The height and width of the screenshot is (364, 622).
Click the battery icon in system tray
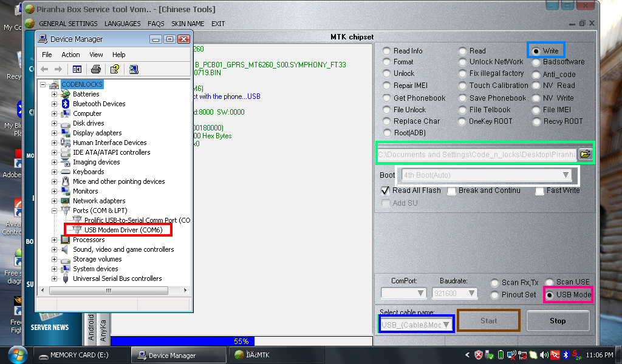point(501,355)
